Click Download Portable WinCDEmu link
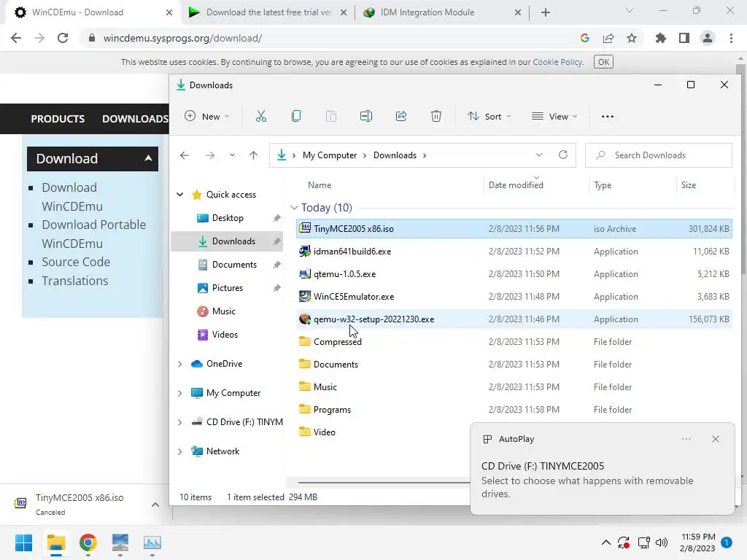Screen dimensions: 747x560 pyautogui.click(x=94, y=234)
